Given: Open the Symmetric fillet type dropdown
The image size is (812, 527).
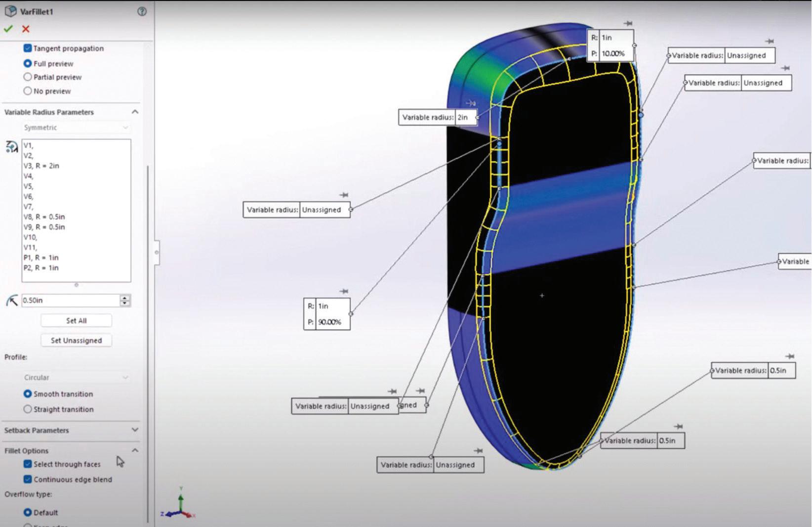Looking at the screenshot, I should 76,128.
